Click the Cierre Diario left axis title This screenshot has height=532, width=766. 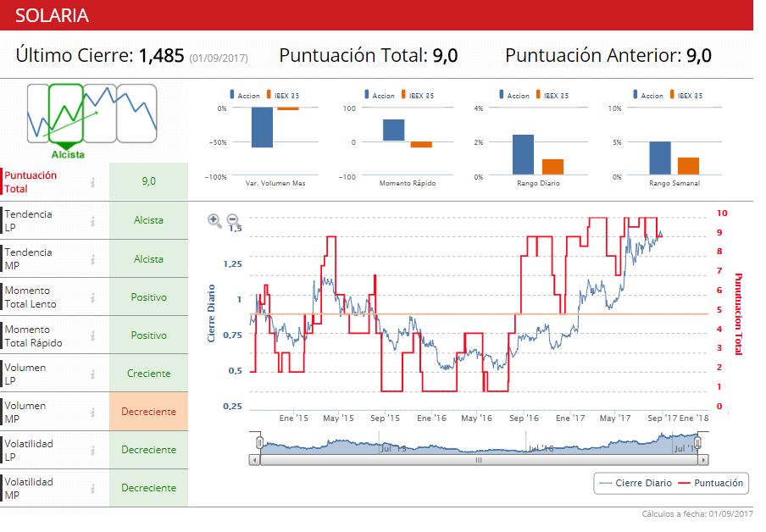pos(212,313)
